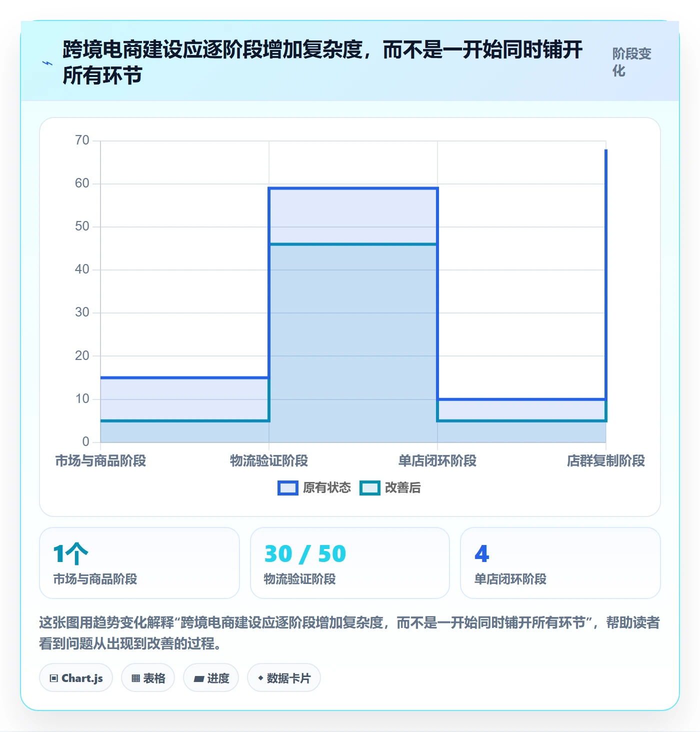Click the description paragraph starting with 这张图用趋势变化

click(x=349, y=633)
